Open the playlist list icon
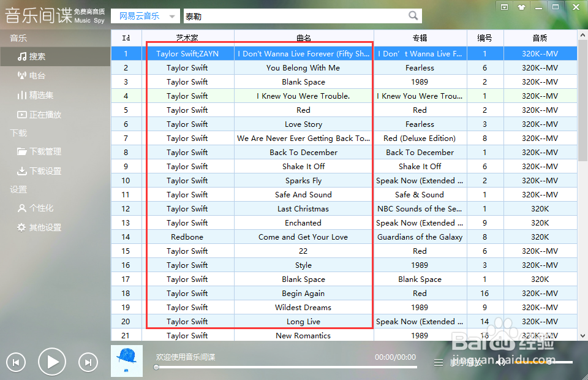 pos(439,363)
